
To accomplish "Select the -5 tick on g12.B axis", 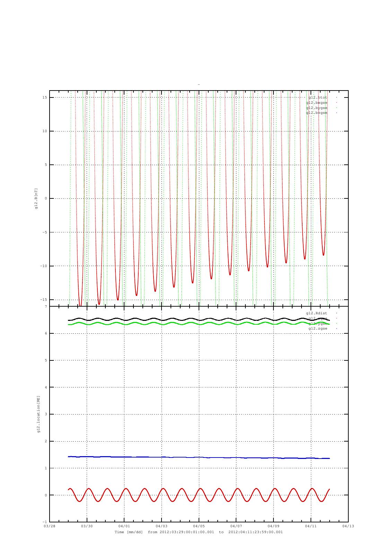I will pyautogui.click(x=45, y=232).
